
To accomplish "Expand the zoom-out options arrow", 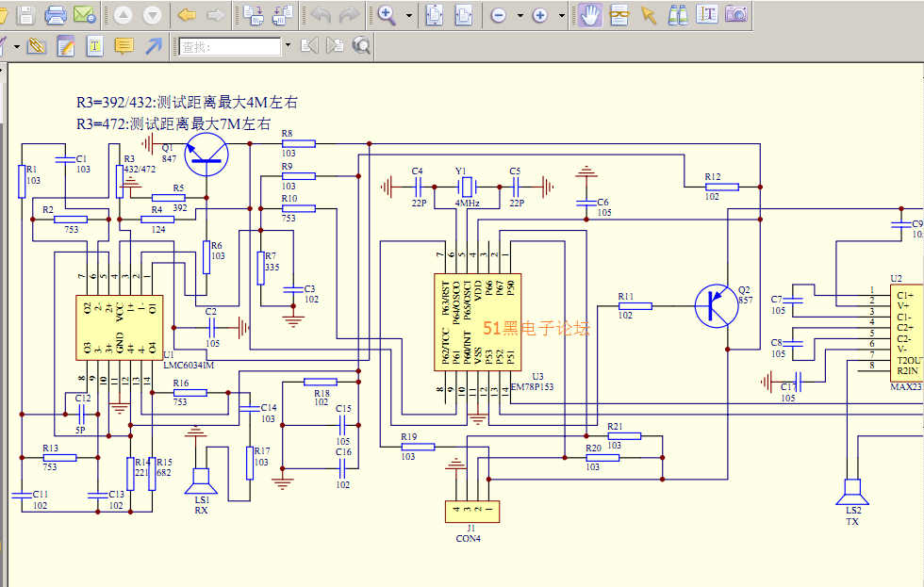I will (519, 15).
